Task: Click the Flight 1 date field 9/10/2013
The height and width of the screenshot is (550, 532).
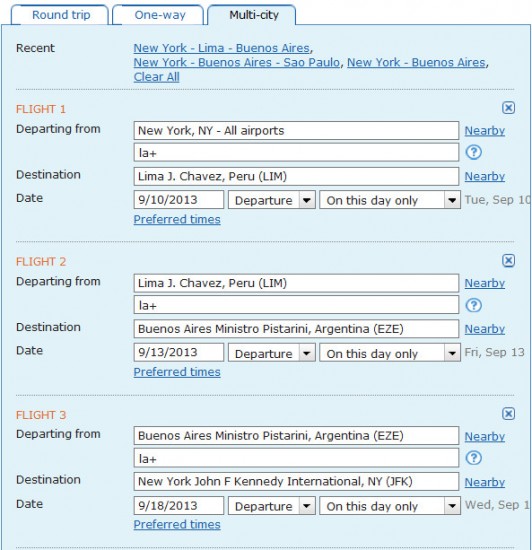Action: 179,200
